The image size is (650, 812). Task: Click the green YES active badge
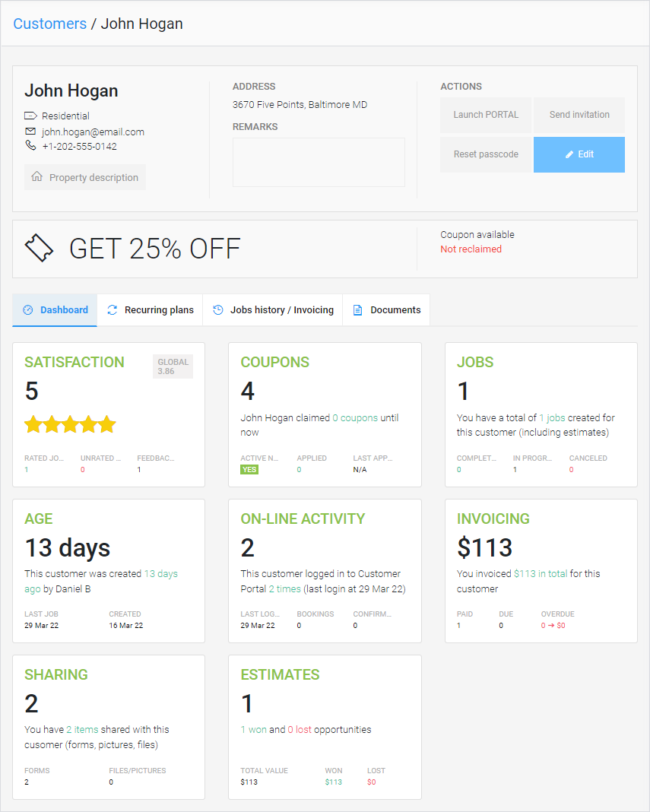click(249, 470)
